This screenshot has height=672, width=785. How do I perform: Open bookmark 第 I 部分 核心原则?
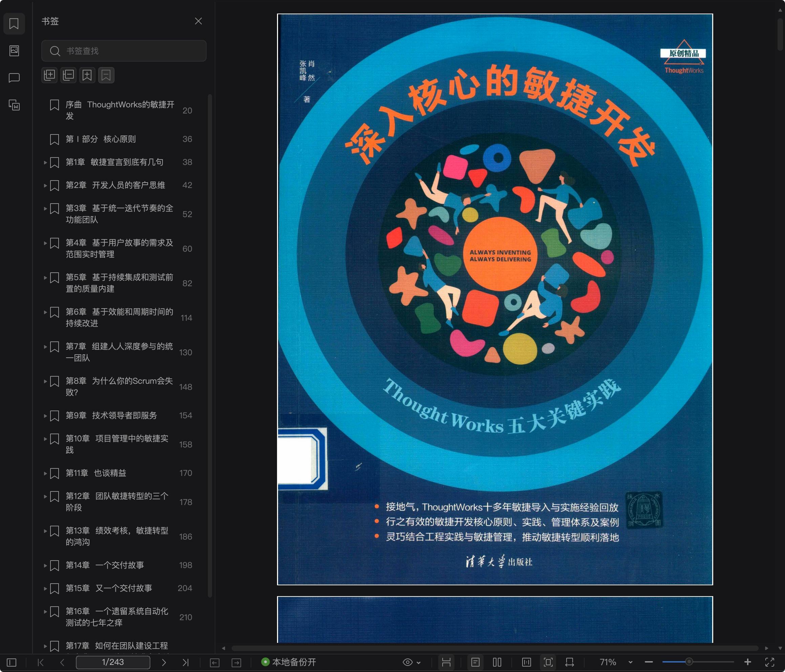pos(101,139)
